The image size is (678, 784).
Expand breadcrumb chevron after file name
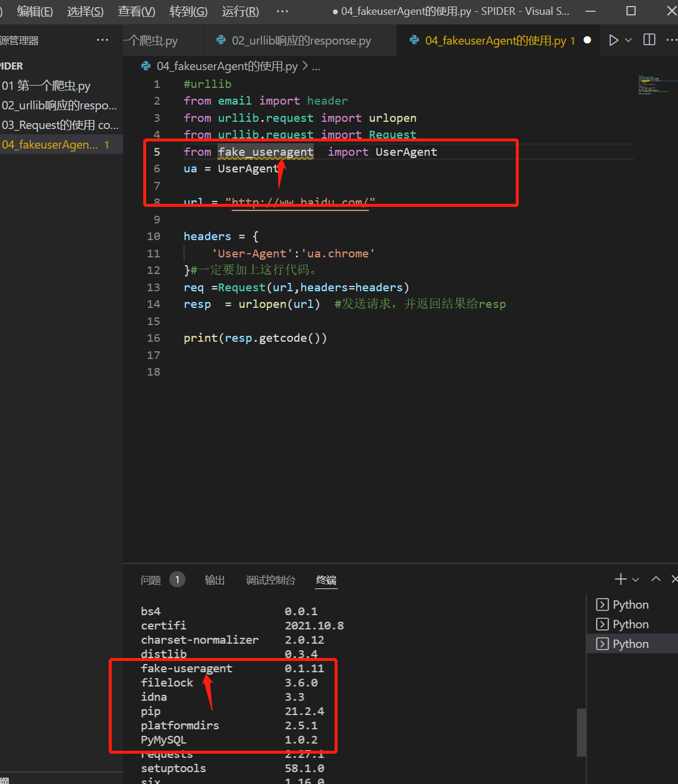[x=305, y=66]
